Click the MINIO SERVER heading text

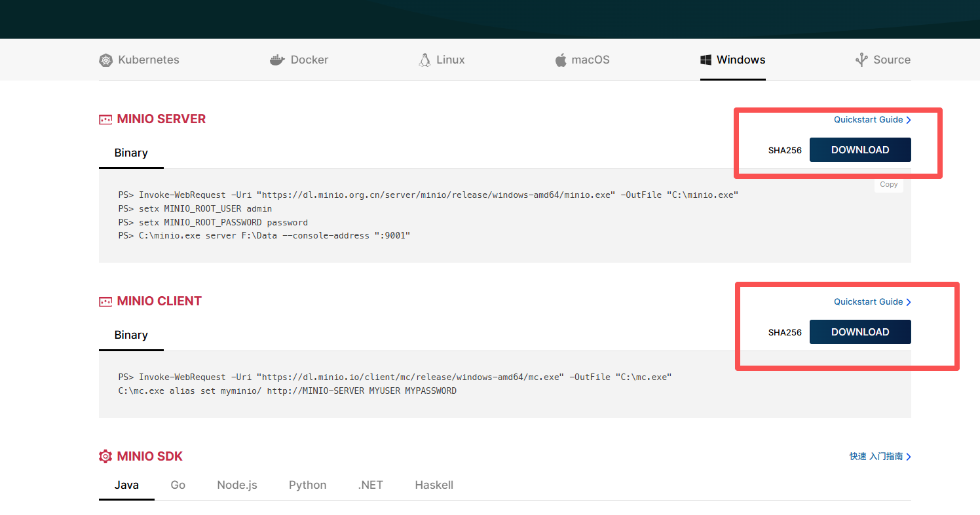click(161, 119)
